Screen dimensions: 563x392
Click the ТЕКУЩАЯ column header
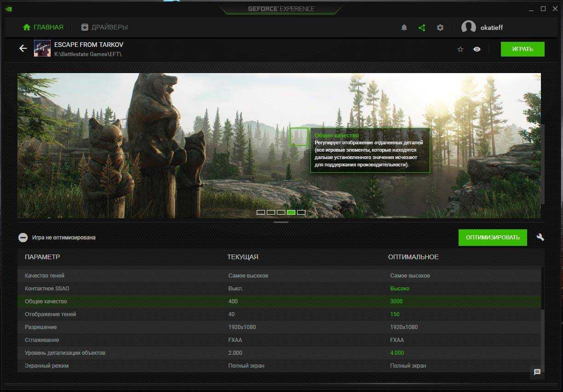point(243,257)
